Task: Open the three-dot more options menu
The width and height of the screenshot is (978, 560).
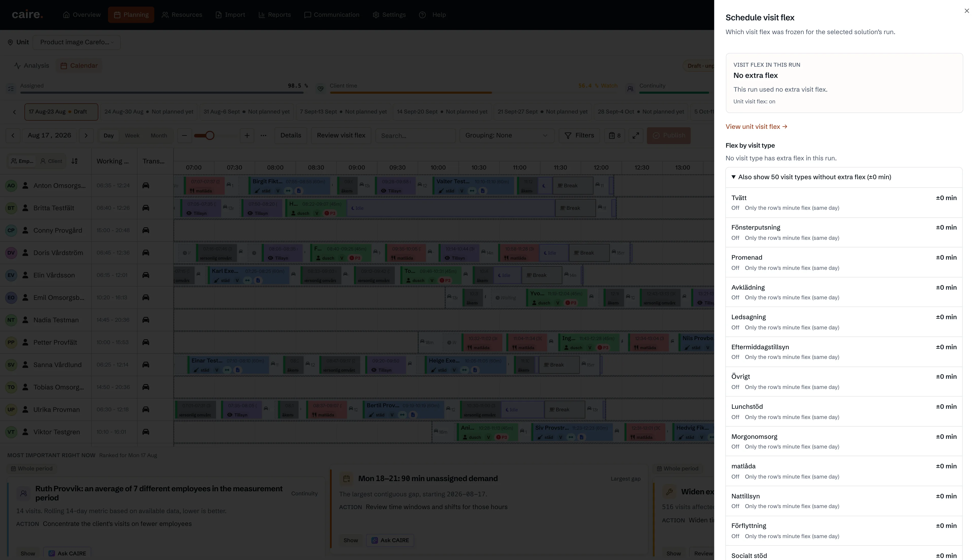Action: [263, 135]
